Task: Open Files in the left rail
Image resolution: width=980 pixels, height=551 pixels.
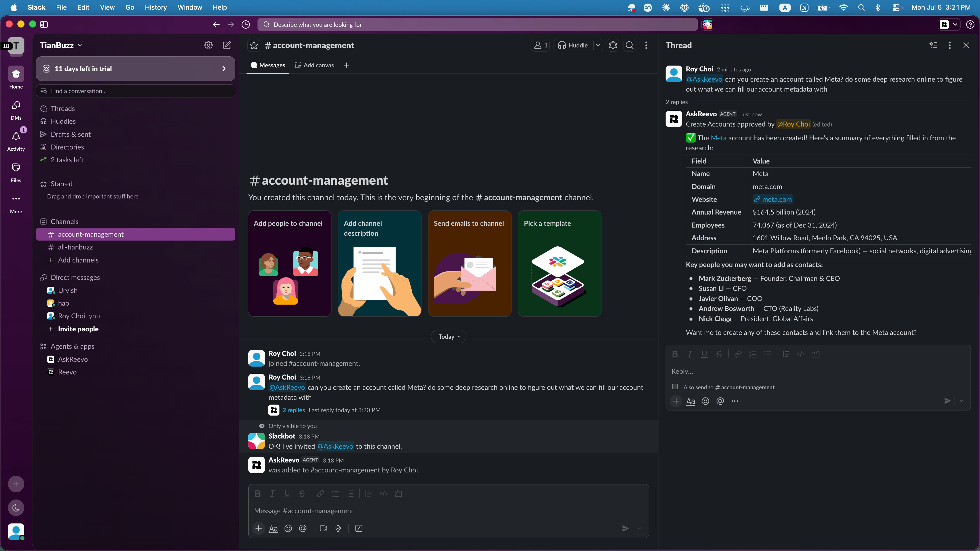Action: [16, 172]
